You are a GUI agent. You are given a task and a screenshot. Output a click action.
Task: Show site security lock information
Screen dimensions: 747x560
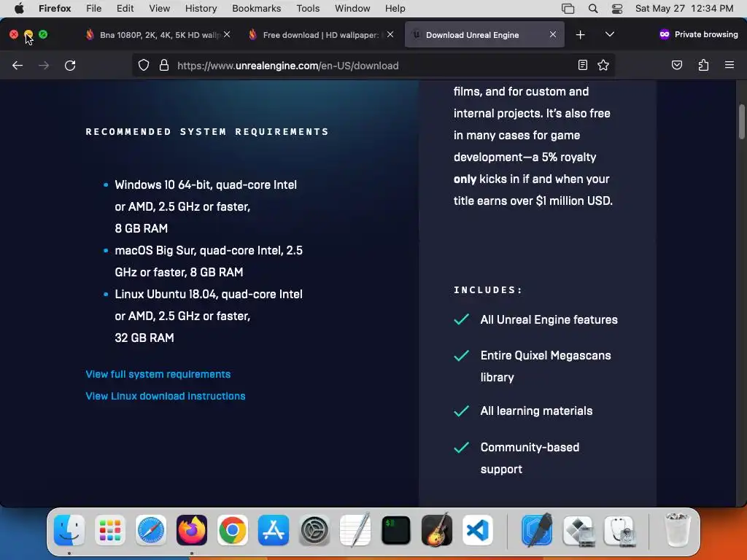click(164, 65)
